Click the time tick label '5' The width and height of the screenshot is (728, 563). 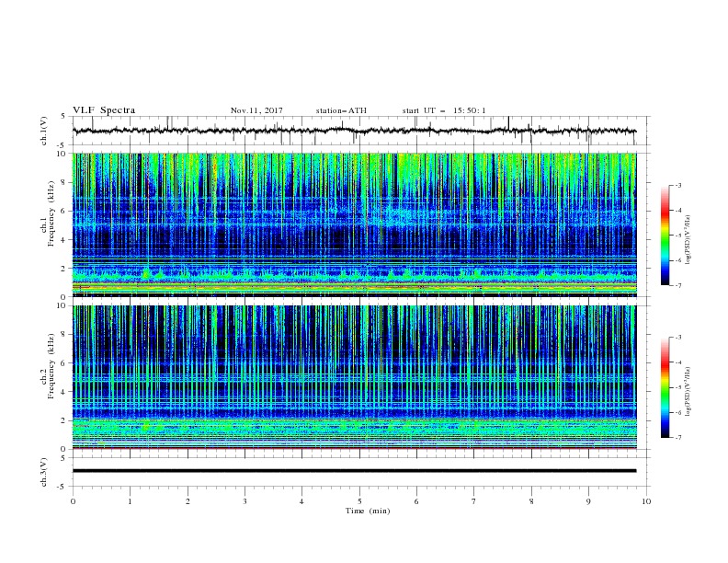point(359,501)
